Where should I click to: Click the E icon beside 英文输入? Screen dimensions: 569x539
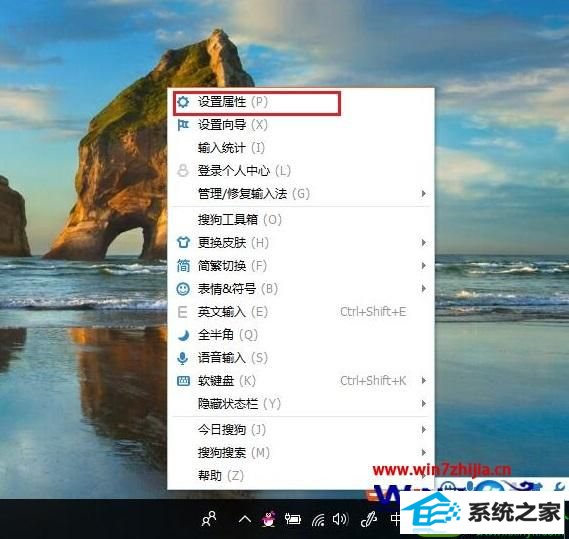pos(183,312)
